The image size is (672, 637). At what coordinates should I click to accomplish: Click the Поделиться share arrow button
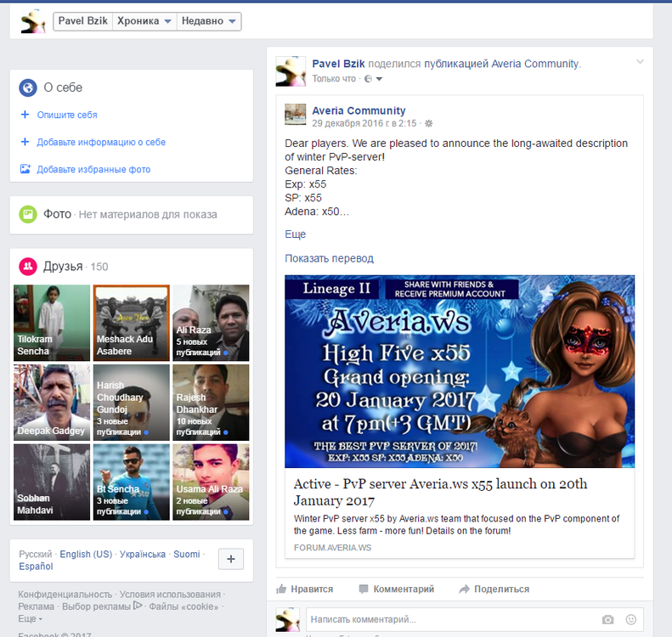[x=494, y=589]
